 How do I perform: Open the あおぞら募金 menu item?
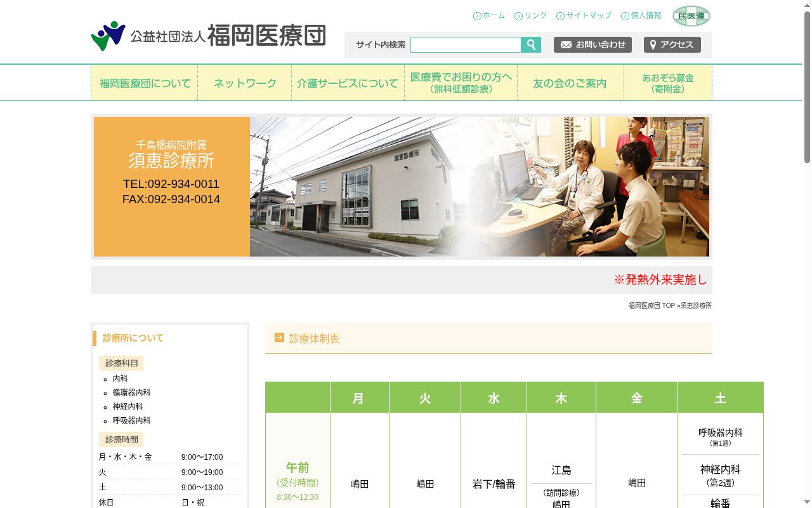668,83
